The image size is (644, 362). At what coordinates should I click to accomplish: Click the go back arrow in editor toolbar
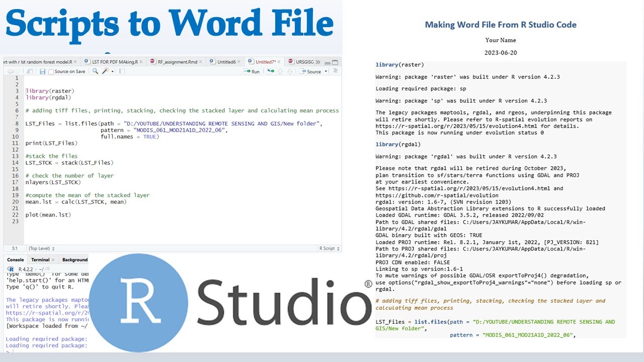(x=10, y=71)
